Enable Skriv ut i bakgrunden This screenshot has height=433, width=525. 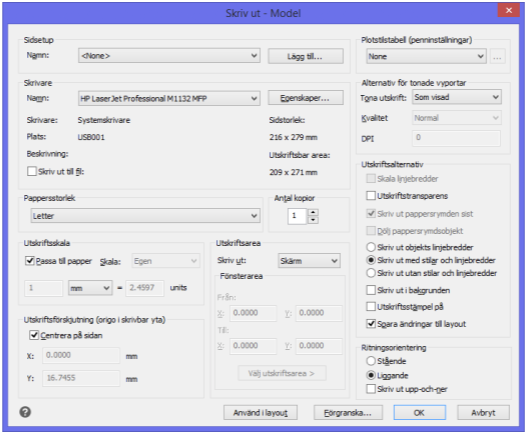tap(371, 290)
